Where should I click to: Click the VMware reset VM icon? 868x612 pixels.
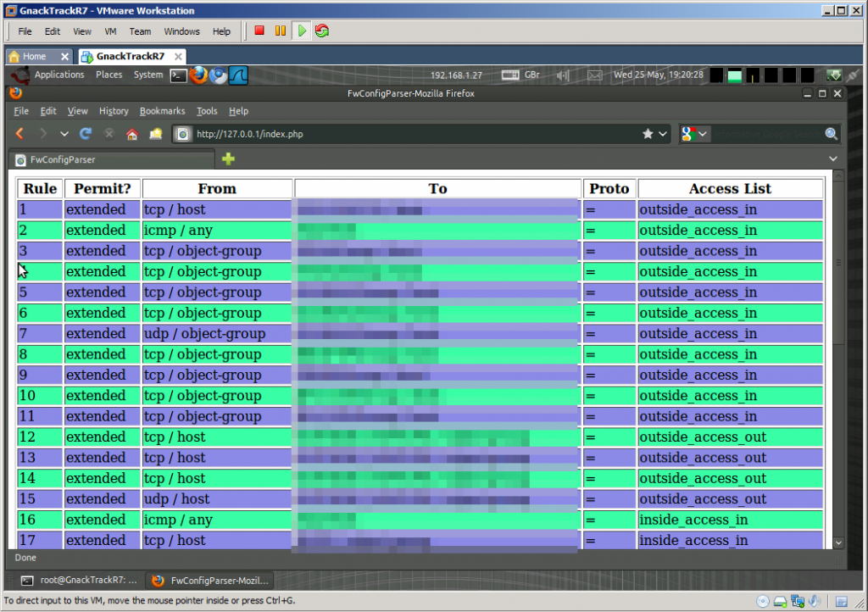tap(321, 31)
